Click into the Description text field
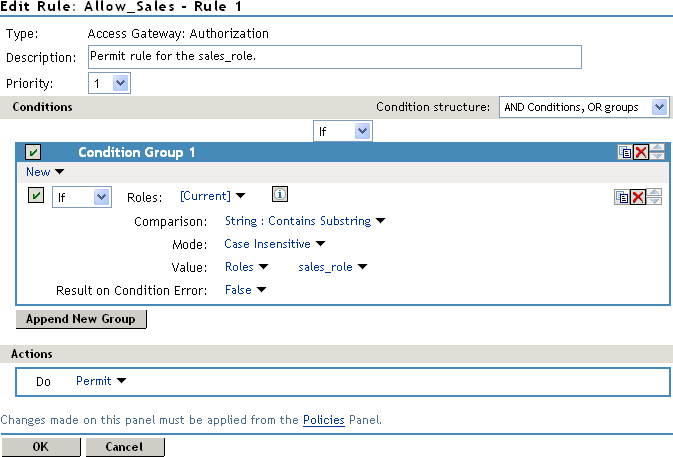The width and height of the screenshot is (673, 457). [334, 57]
